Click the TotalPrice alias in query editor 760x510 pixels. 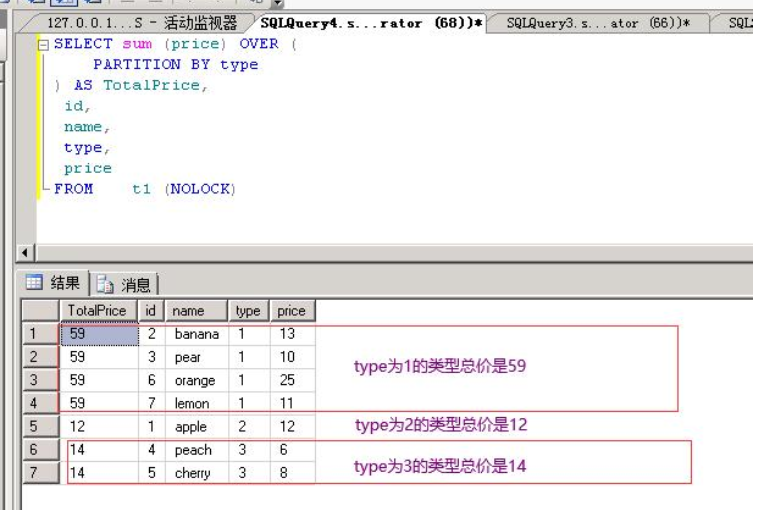(x=151, y=85)
